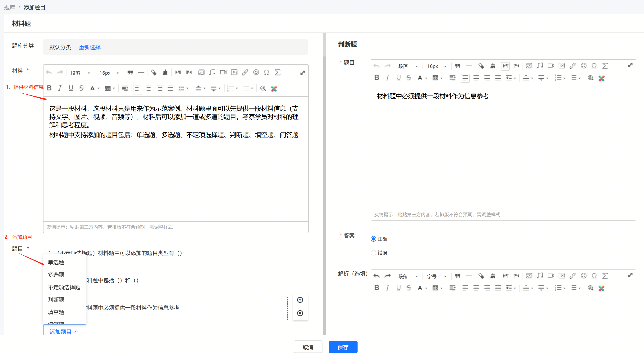
Task: Insert formula (Sigma) in the 材料 editor
Action: click(x=277, y=72)
